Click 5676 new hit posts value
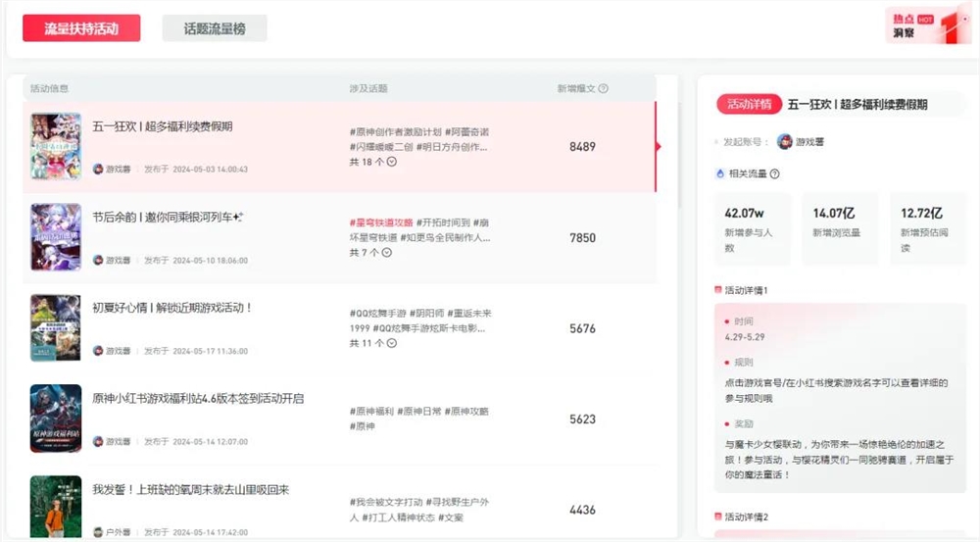Screen dimensions: 980x542 [582, 328]
